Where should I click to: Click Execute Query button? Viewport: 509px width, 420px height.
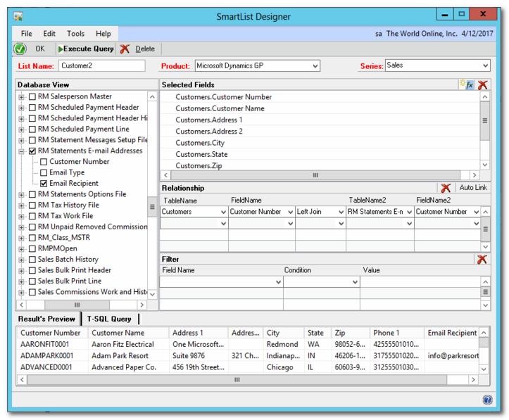(86, 49)
